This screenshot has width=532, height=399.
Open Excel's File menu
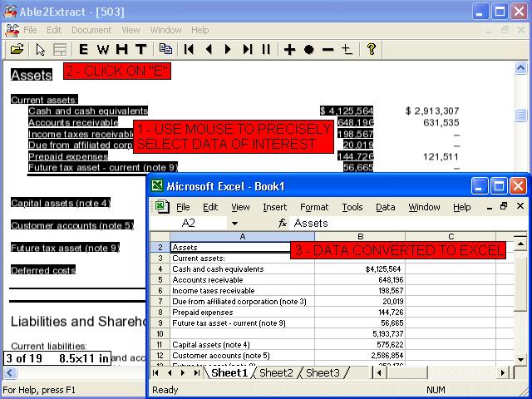183,207
